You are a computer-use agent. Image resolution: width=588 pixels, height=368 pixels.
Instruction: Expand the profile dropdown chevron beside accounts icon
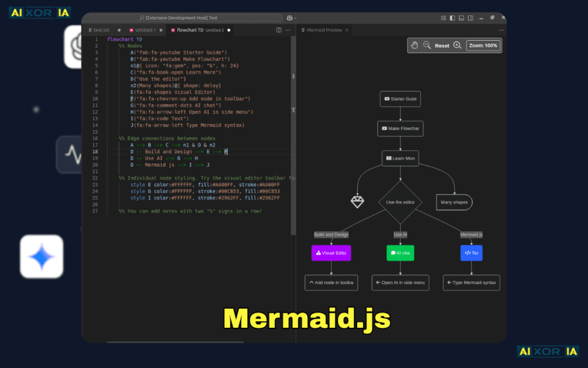296,18
